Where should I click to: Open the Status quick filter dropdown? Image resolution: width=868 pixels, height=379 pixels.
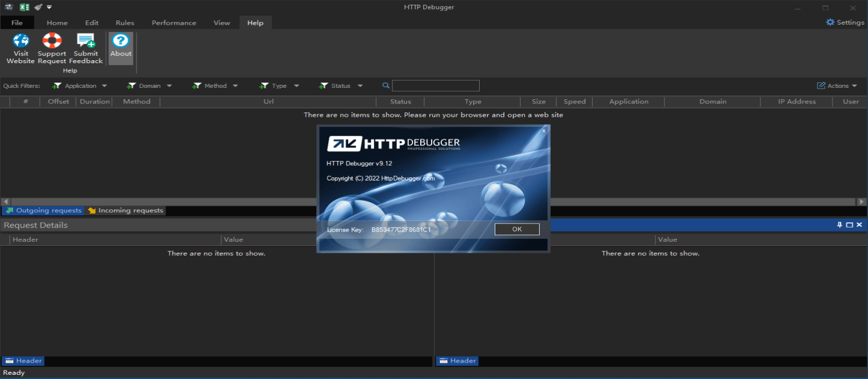point(360,86)
